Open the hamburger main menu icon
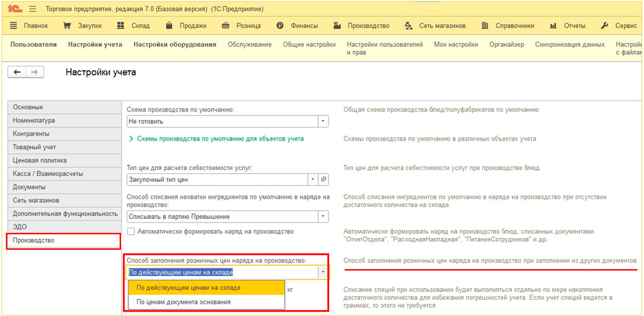 point(33,9)
